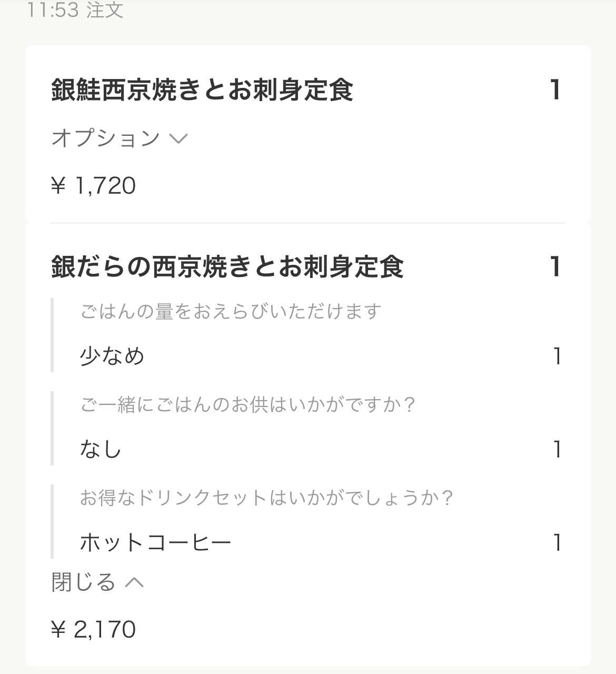Click the quantity number for 銀鮭西京焼きとお刺身定食
616x674 pixels.
[554, 90]
